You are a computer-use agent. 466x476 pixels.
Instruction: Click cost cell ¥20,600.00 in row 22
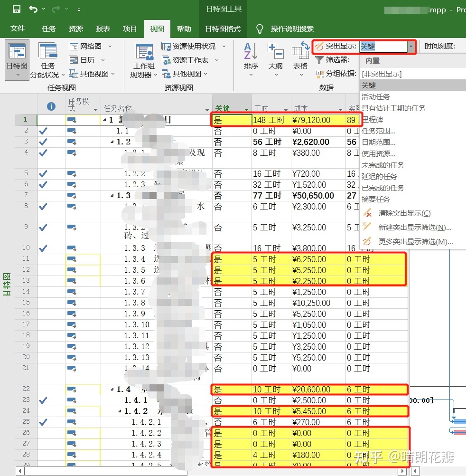(x=318, y=389)
